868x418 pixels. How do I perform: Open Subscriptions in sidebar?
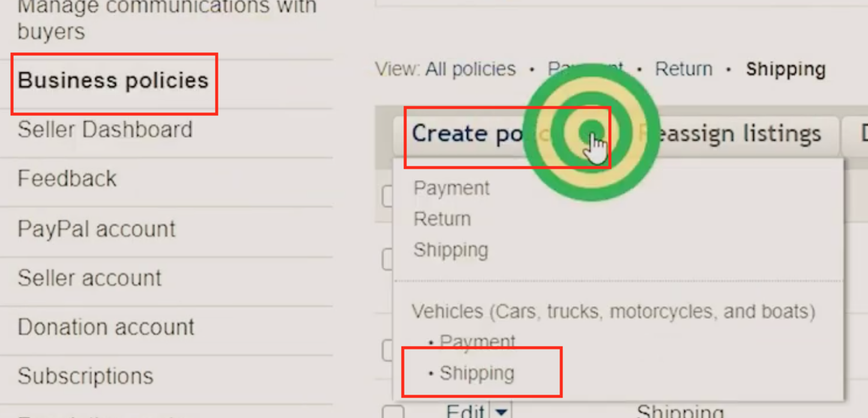[85, 377]
